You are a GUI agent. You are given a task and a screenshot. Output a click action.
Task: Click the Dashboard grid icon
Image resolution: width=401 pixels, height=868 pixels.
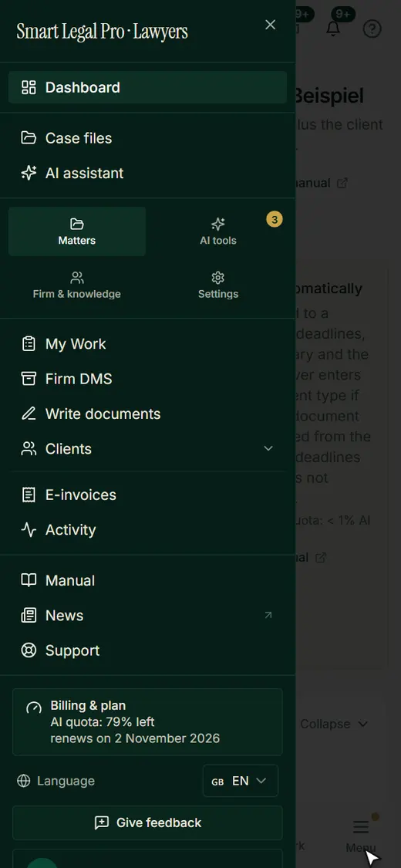pyautogui.click(x=29, y=87)
